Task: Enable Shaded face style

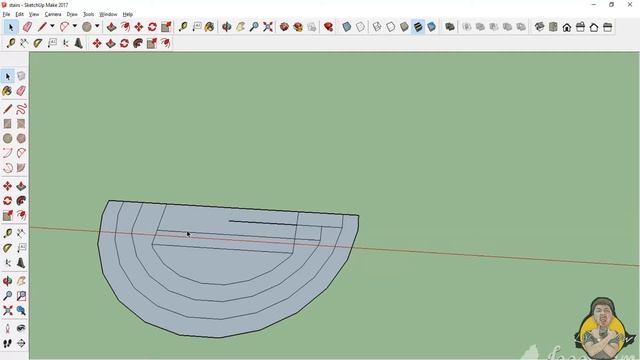Action: click(404, 27)
